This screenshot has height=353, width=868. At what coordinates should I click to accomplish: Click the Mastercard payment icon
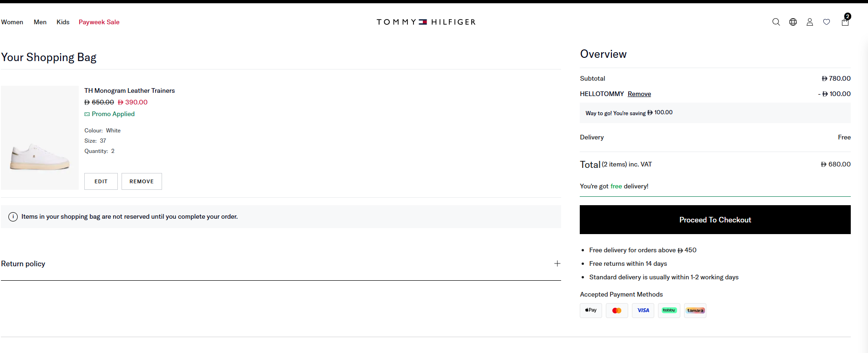pyautogui.click(x=617, y=311)
